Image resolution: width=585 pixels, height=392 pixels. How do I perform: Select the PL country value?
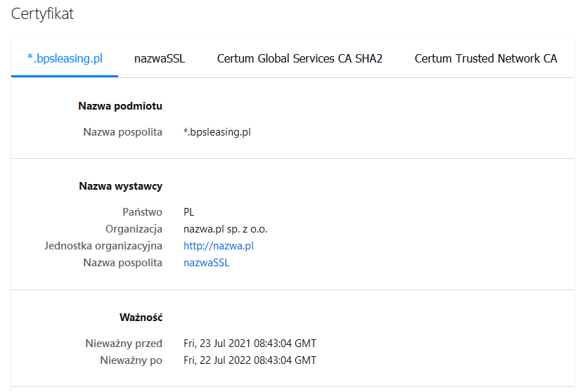(x=188, y=212)
